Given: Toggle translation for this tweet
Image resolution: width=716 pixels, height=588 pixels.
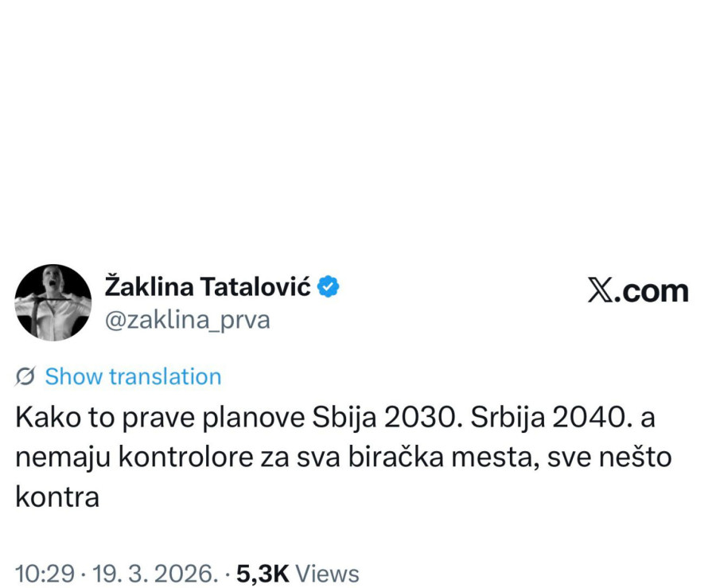Looking at the screenshot, I should coord(132,376).
